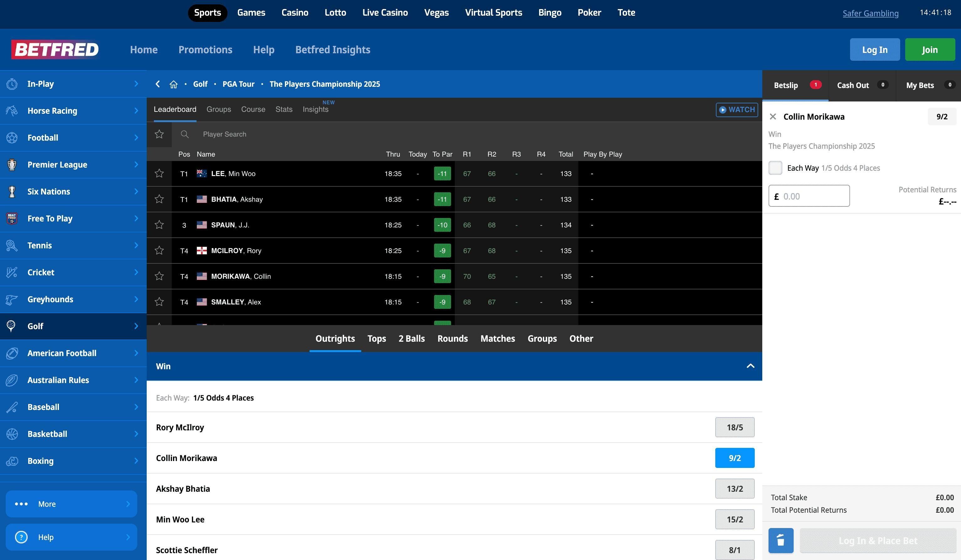Select Scottie Scheffler 8/1 odds
Screen dimensions: 961x560
tap(734, 550)
